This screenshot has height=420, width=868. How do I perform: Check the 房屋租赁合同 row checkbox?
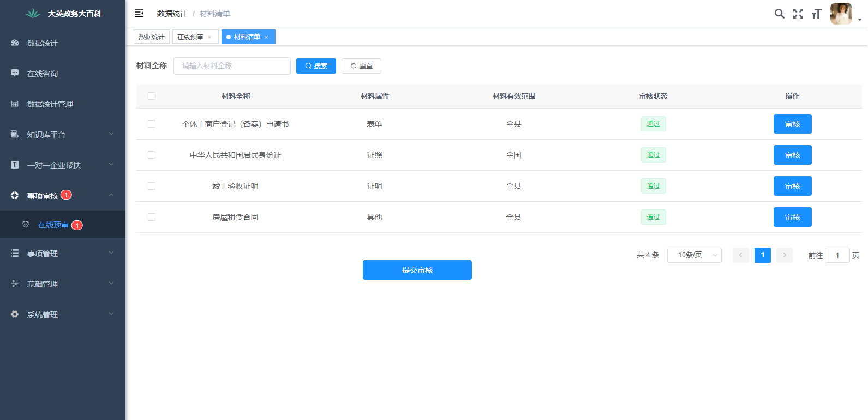tap(152, 217)
